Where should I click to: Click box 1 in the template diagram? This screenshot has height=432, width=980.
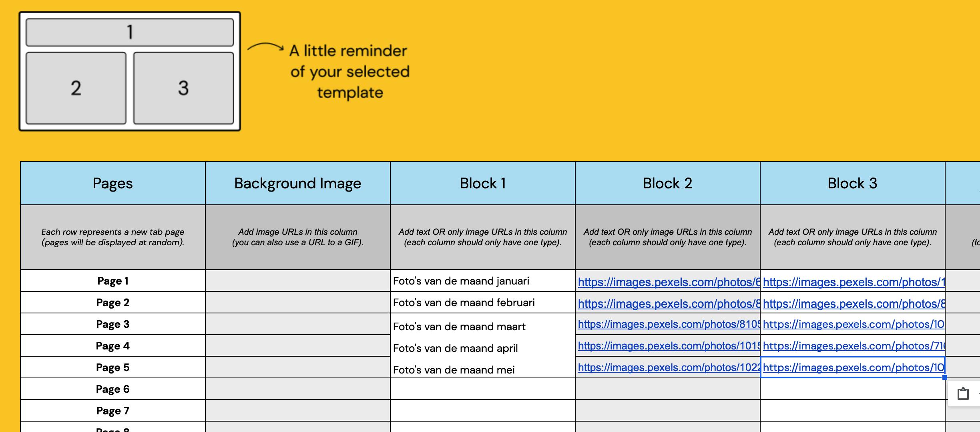130,32
